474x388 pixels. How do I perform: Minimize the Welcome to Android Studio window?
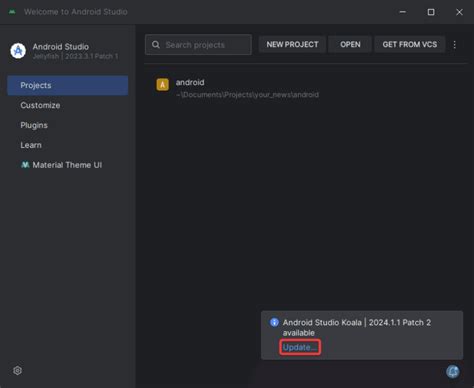403,12
